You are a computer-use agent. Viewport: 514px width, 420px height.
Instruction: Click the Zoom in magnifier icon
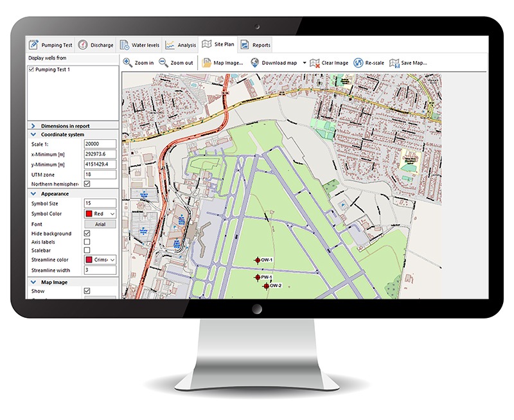[128, 63]
